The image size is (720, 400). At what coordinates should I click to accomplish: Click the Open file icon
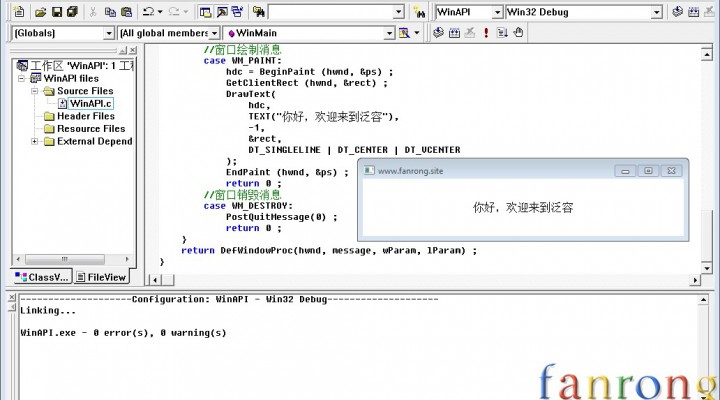click(x=42, y=12)
